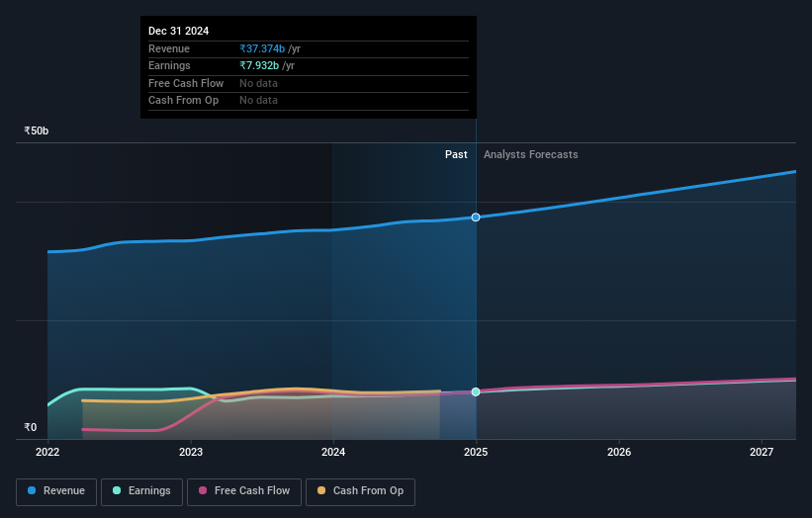This screenshot has height=518, width=812.
Task: Click the ₹7.932b earnings value
Action: (x=259, y=65)
